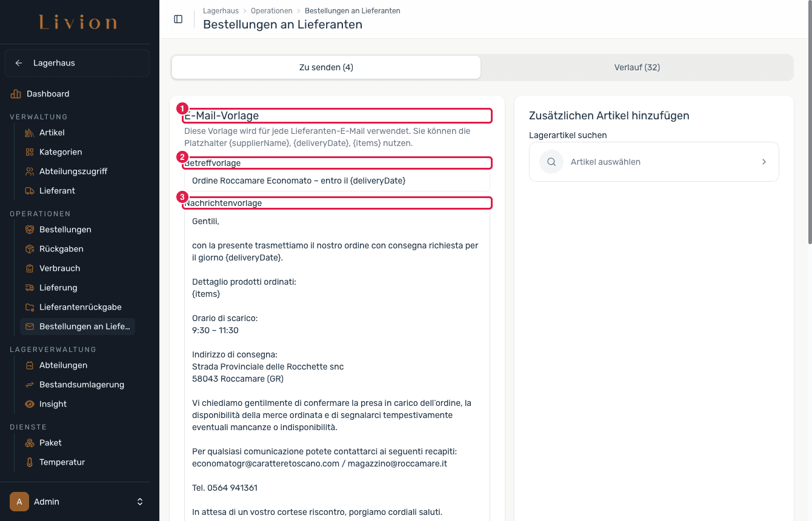Click the 'Tel. 0564 941361' line
The height and width of the screenshot is (521, 812).
[225, 488]
